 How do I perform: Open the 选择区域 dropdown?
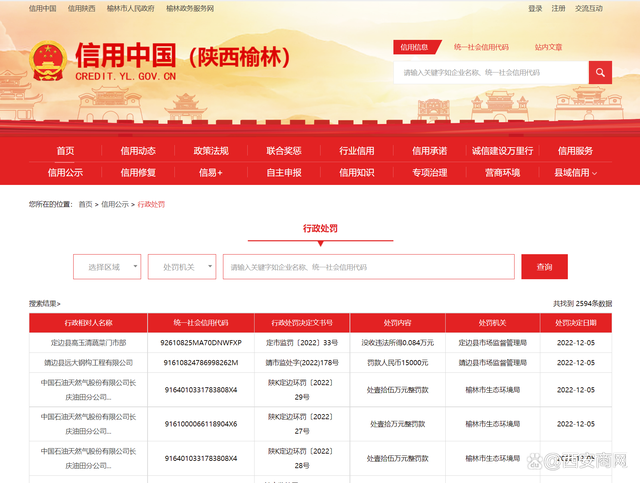pyautogui.click(x=107, y=267)
